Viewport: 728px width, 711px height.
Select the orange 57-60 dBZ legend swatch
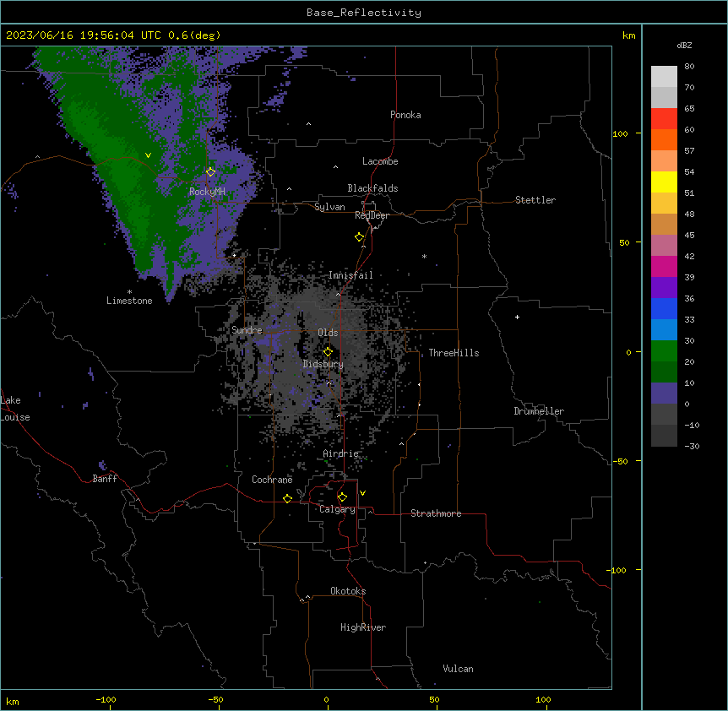point(664,140)
